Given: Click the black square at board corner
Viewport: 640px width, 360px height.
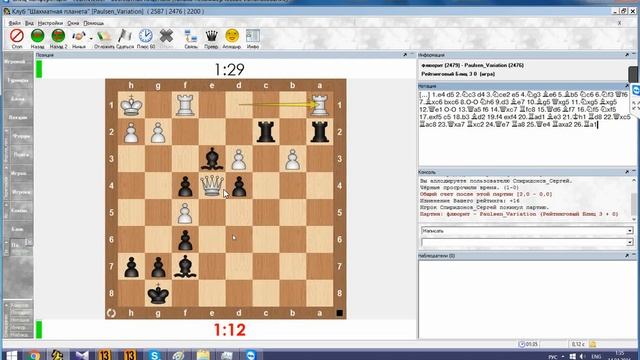Looking at the screenshot, I should [x=339, y=313].
